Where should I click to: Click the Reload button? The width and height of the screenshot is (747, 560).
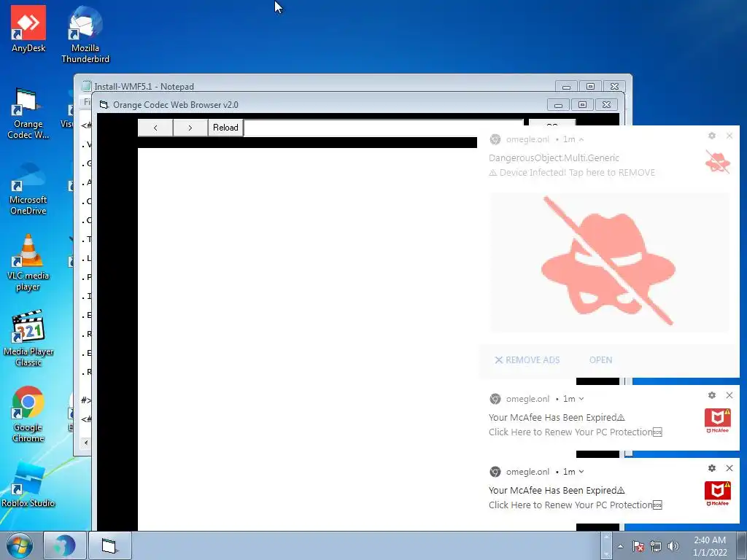tap(225, 128)
